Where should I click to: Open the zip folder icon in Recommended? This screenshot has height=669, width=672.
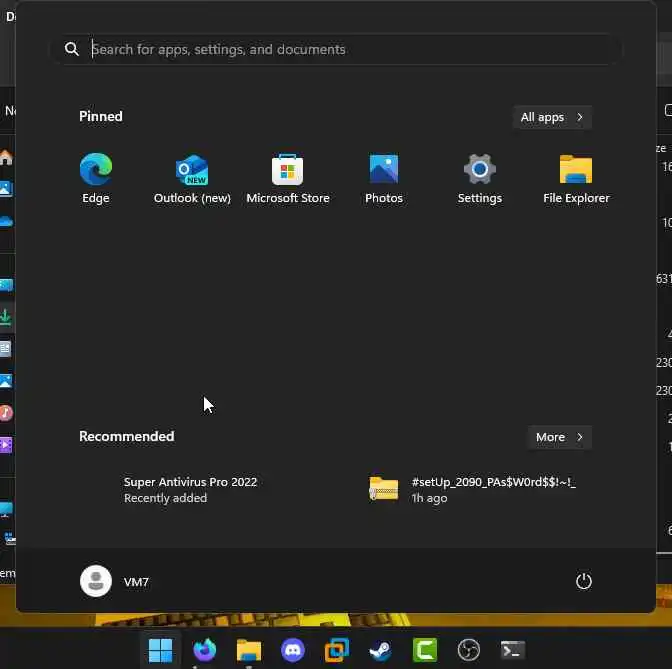point(384,489)
